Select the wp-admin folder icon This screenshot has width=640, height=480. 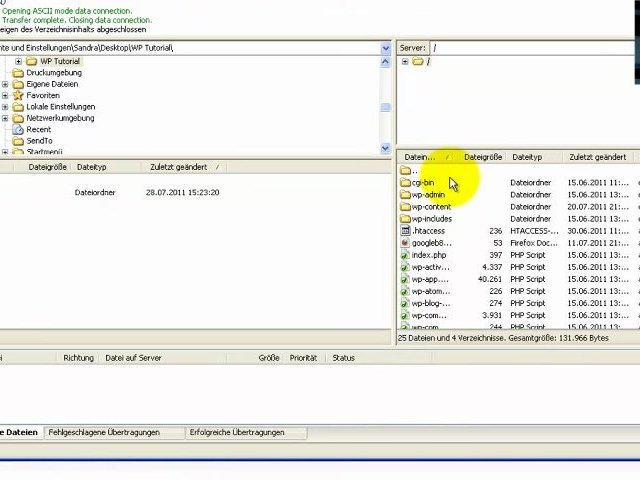(405, 195)
